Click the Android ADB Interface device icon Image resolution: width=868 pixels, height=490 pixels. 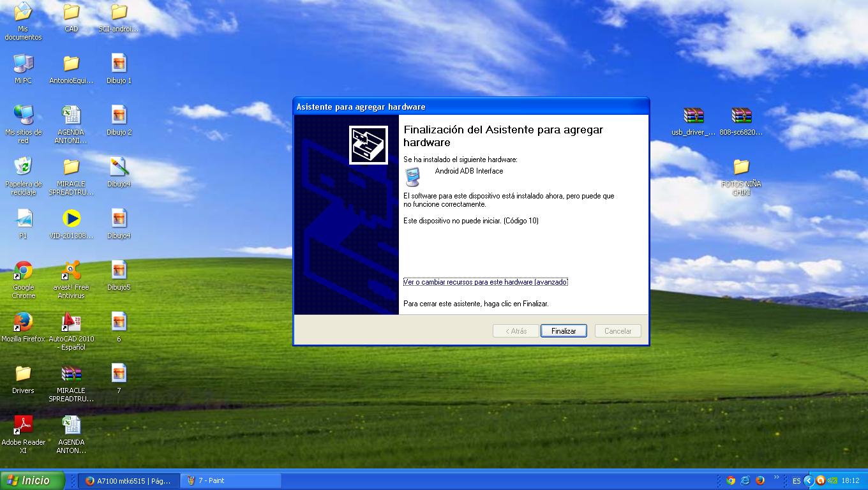(414, 177)
